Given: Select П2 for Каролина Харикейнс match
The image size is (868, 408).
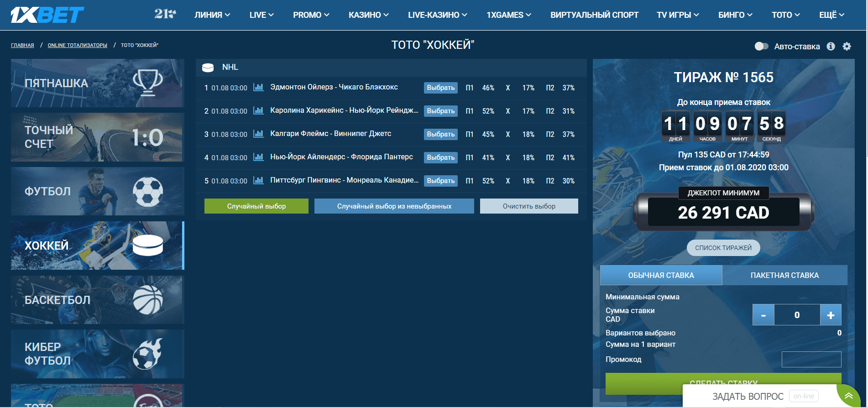Looking at the screenshot, I should 550,111.
